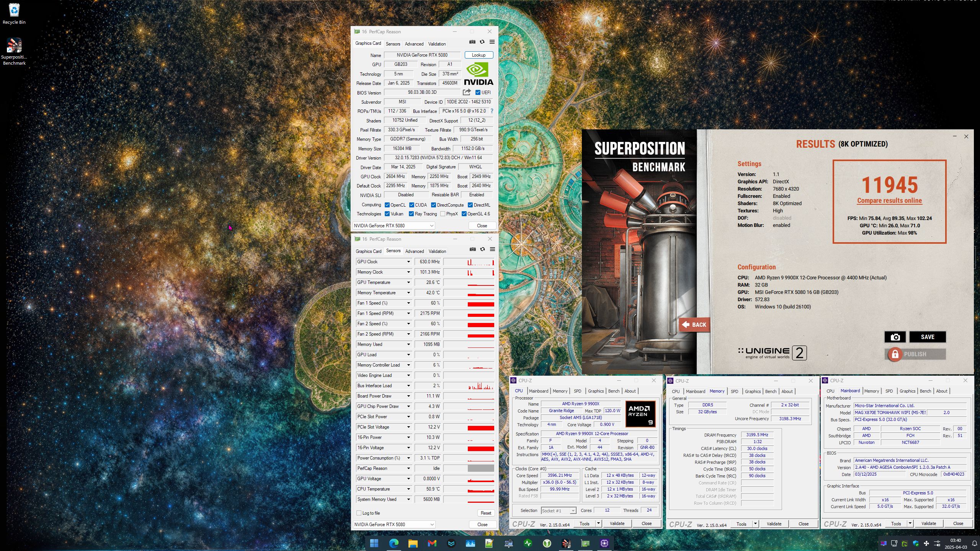980x551 pixels.
Task: Open GPU selector dropdown in upper GPU-Z window
Action: click(394, 225)
